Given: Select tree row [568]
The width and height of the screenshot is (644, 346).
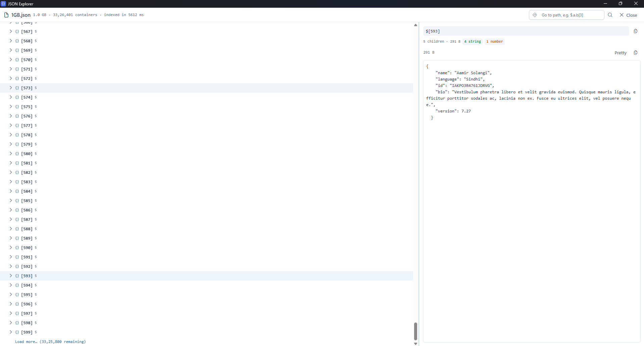Looking at the screenshot, I should click(x=206, y=41).
